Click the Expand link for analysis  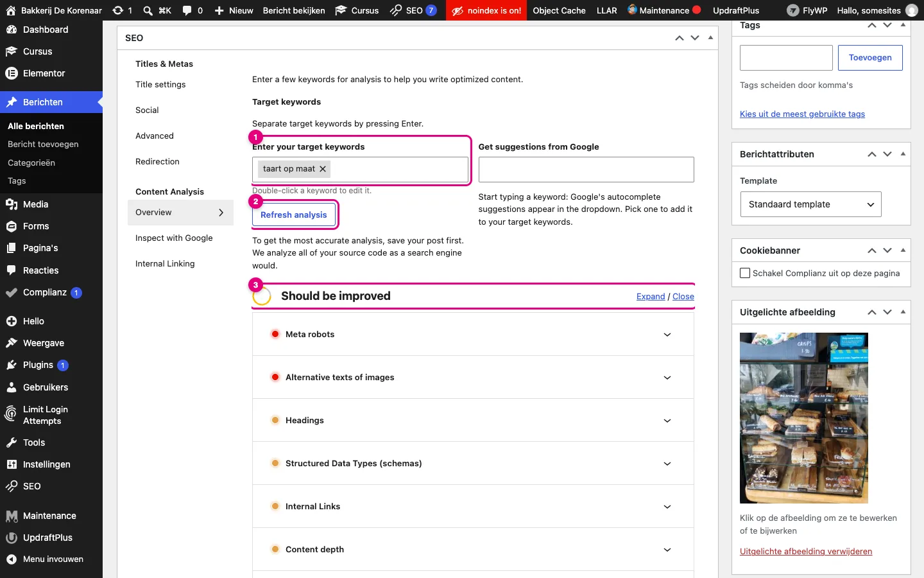tap(651, 296)
